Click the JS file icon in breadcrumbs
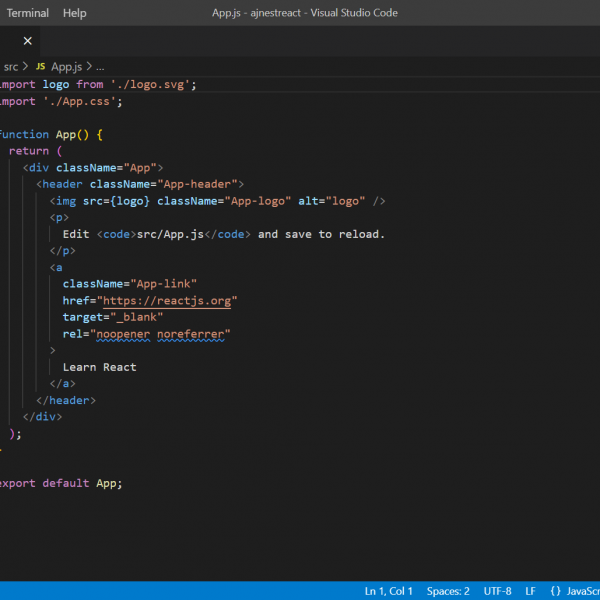 coord(40,66)
